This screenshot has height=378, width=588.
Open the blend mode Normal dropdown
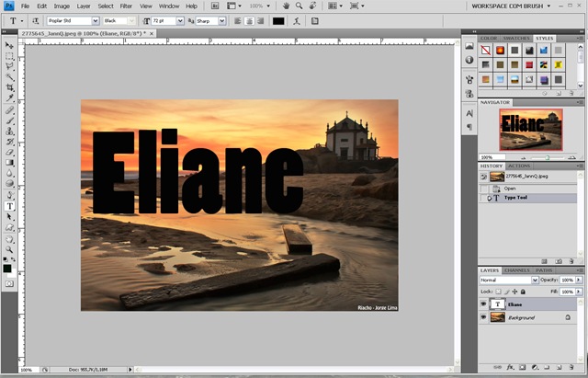click(x=509, y=280)
